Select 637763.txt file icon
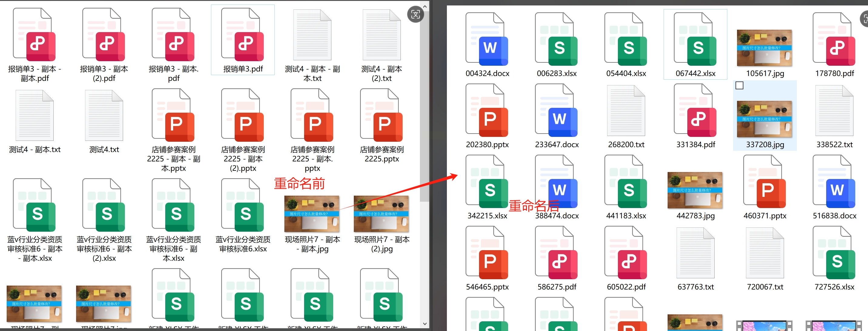The width and height of the screenshot is (868, 331). 695,253
